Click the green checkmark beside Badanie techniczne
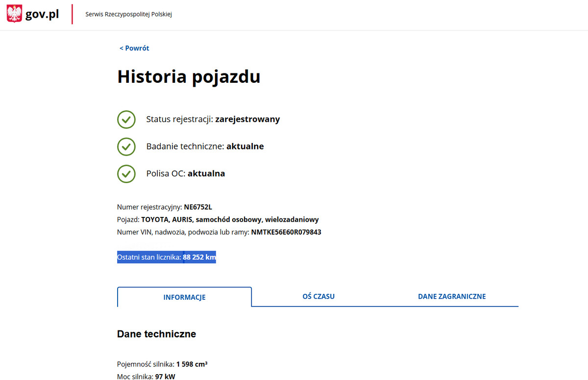The height and width of the screenshot is (380, 588). point(126,146)
